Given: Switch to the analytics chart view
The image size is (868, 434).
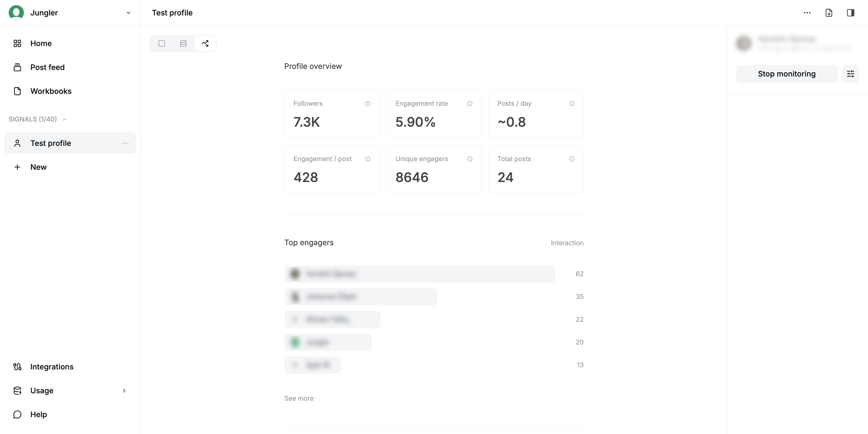Looking at the screenshot, I should coord(205,43).
